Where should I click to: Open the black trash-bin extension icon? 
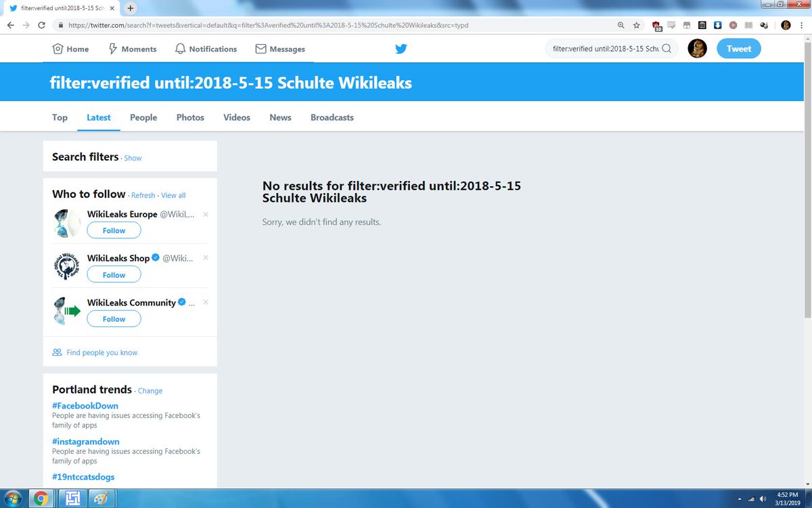coord(702,25)
